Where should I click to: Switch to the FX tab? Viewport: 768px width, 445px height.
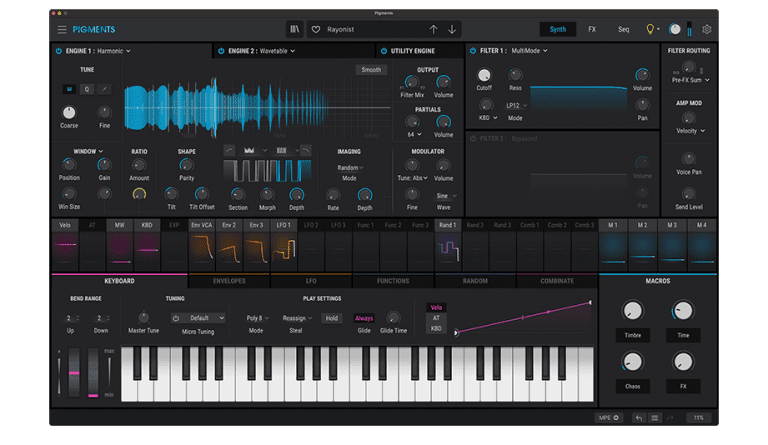point(592,30)
